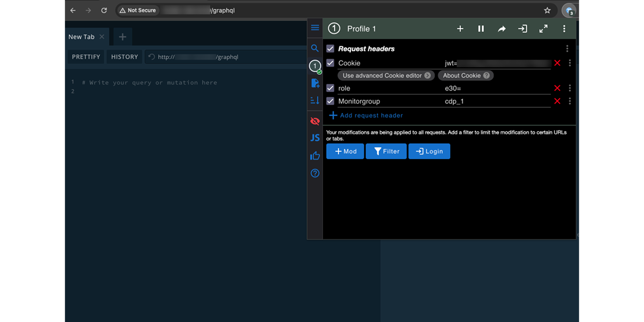
Task: Click the JS icon in sidebar
Action: tap(315, 138)
